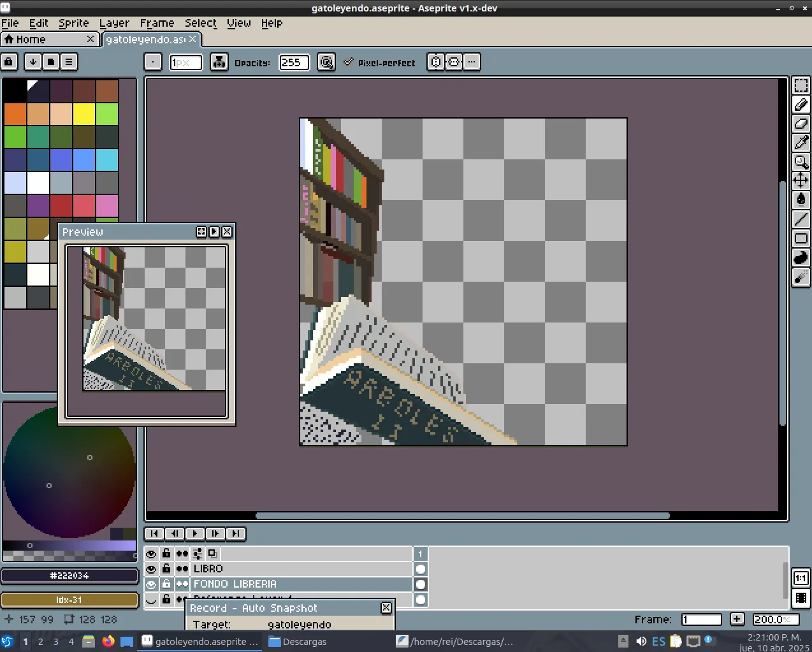Toggle horizontal symmetry mode
The width and height of the screenshot is (812, 652).
tap(436, 62)
